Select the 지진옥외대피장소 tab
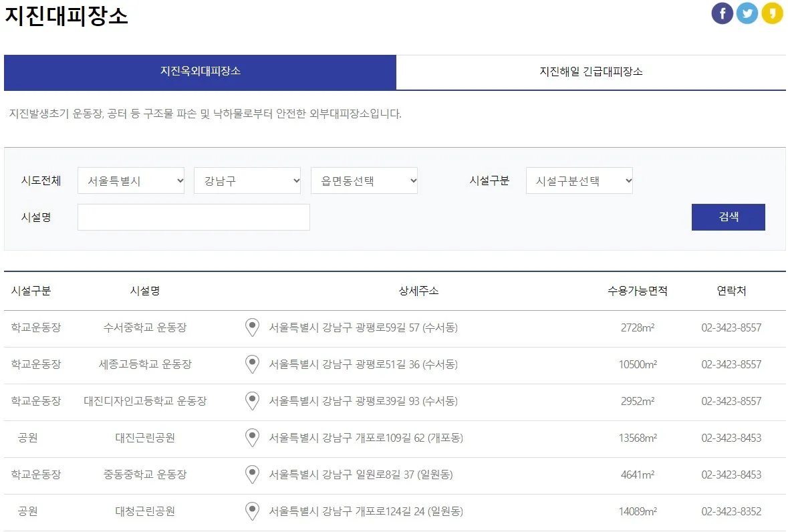The image size is (788, 532). (200, 72)
